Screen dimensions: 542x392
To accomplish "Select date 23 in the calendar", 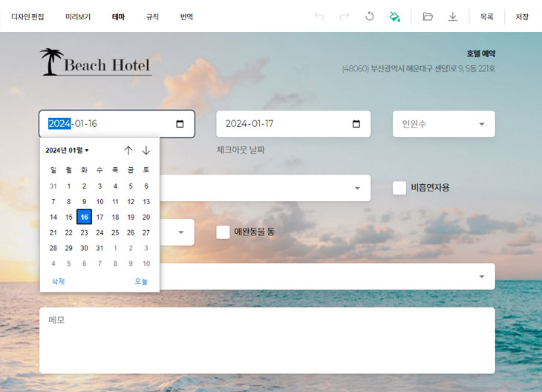I will 85,232.
